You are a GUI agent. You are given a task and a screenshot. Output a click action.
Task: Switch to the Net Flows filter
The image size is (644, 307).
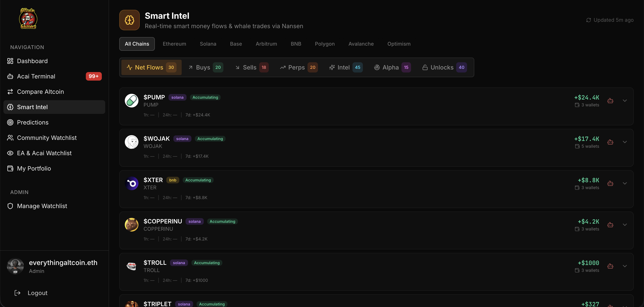click(151, 67)
